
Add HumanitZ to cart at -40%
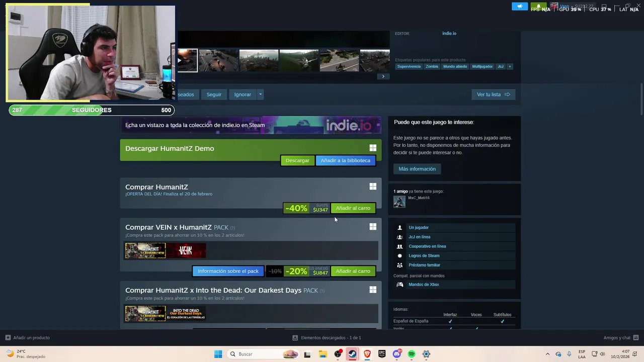tap(353, 208)
